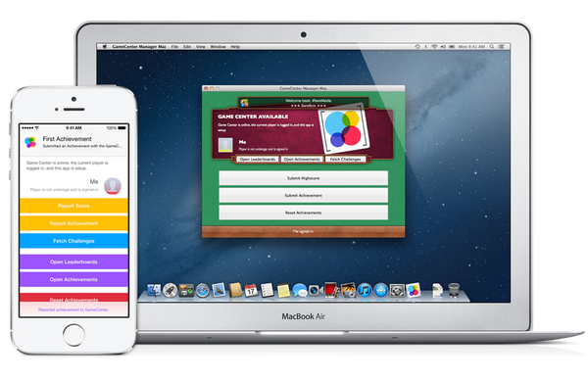Launch Safari from the dock
Image resolution: width=588 pixels, height=380 pixels.
click(x=203, y=291)
